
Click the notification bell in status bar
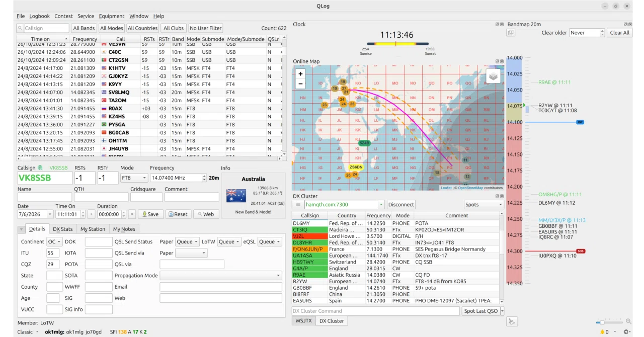tap(602, 332)
